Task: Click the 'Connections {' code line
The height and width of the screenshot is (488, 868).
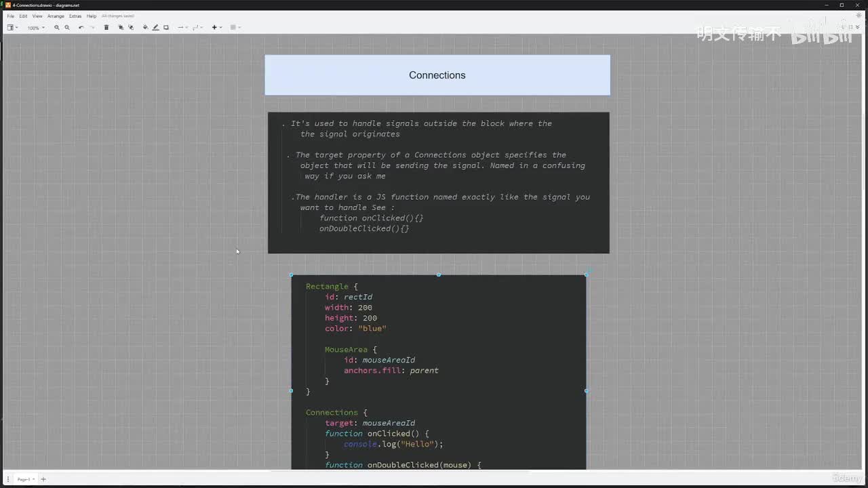Action: click(336, 413)
